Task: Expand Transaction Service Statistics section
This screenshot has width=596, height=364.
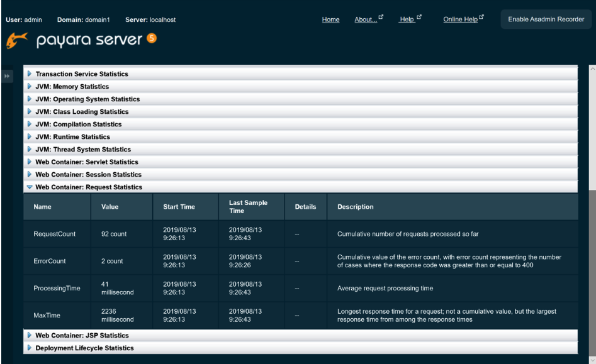Action: coord(81,74)
